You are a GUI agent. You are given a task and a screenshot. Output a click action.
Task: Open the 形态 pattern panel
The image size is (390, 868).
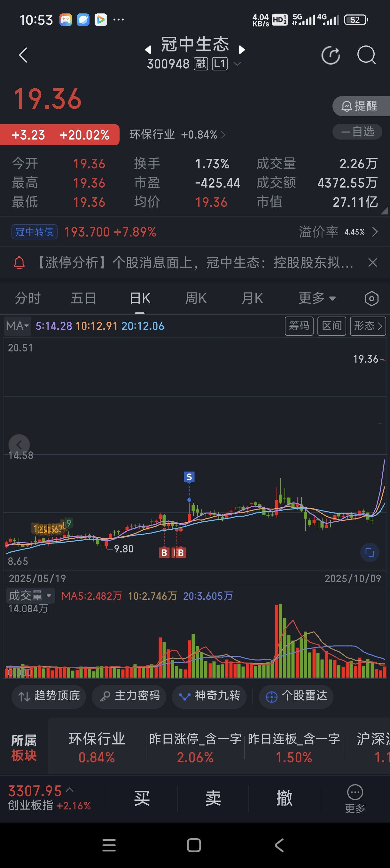pos(368,326)
